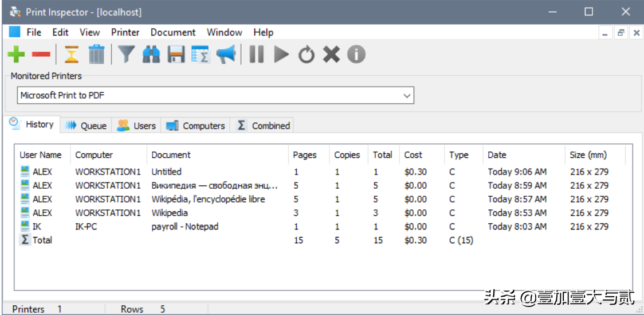
Task: Click the info circle icon
Action: (x=356, y=55)
